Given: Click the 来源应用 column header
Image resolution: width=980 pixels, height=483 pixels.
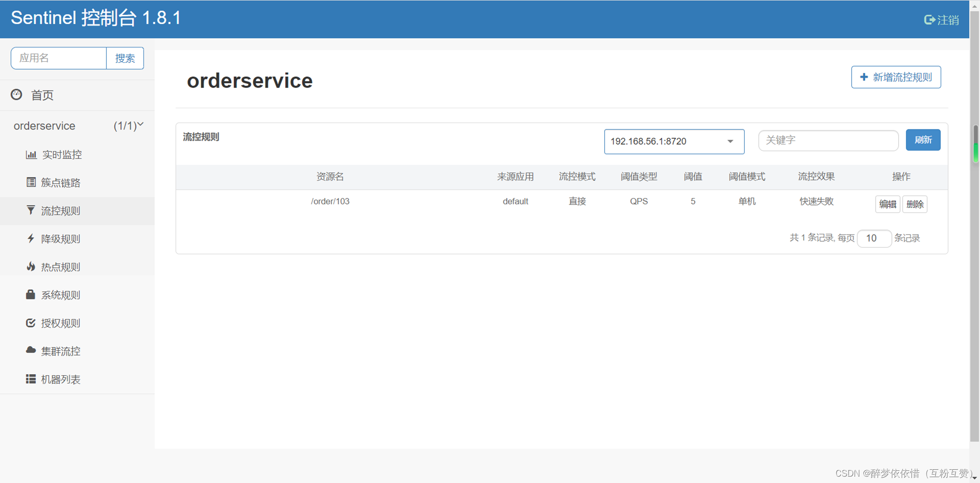Looking at the screenshot, I should (x=515, y=177).
